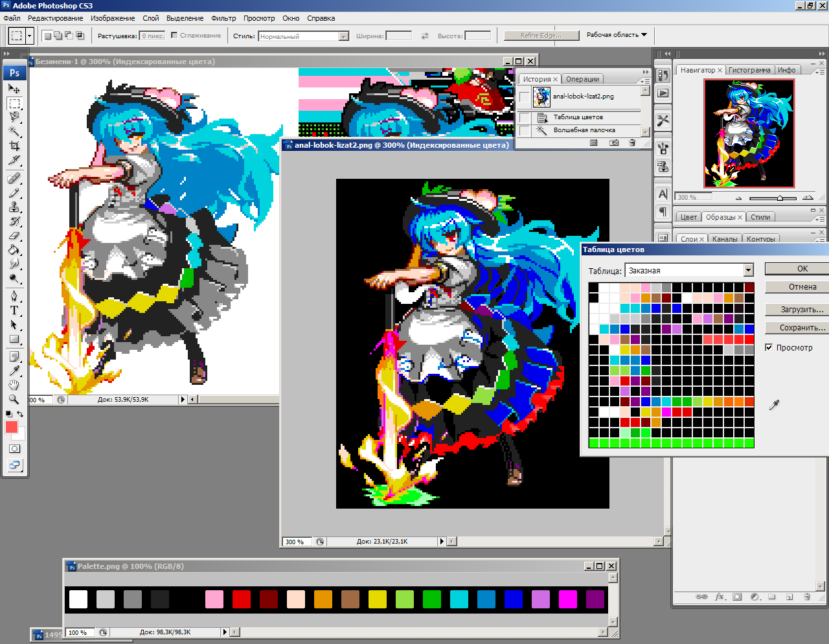Open the Стиль dropdown in options bar
This screenshot has width=829, height=644.
coord(344,36)
